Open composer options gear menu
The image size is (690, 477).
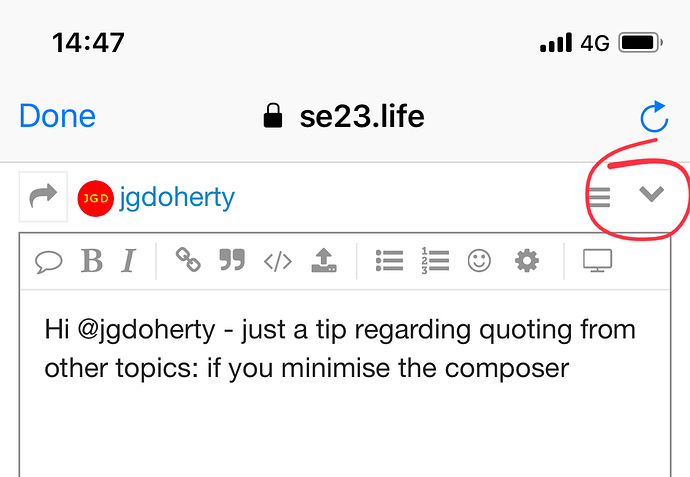click(x=526, y=262)
